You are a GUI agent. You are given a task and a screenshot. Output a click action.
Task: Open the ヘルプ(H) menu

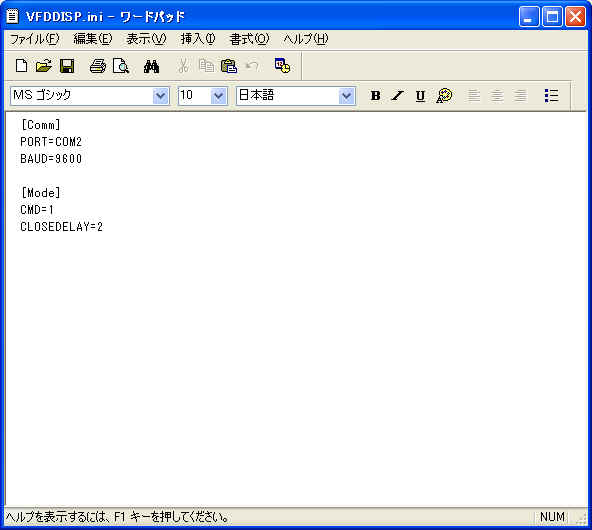click(306, 39)
